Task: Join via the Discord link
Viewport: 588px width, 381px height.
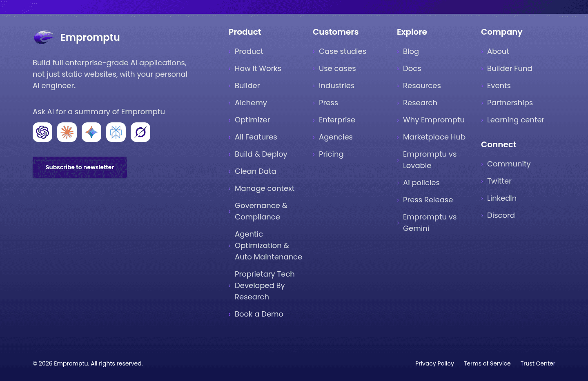Action: pos(501,215)
